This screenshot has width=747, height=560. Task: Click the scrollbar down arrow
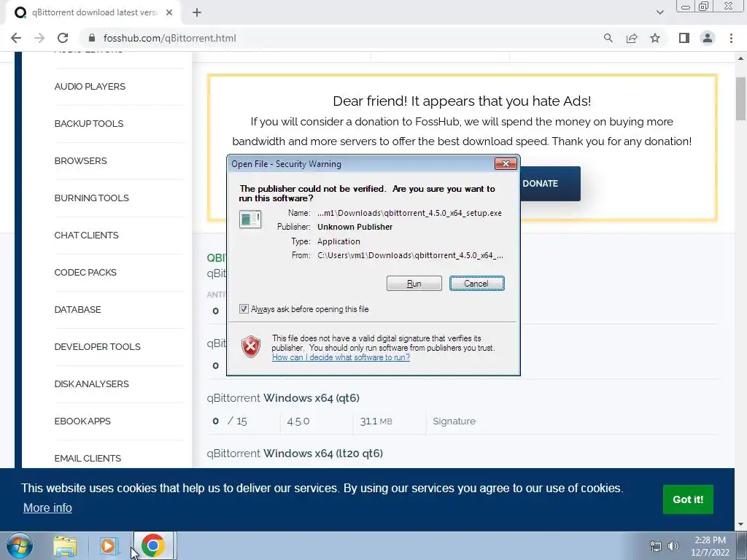point(740,524)
